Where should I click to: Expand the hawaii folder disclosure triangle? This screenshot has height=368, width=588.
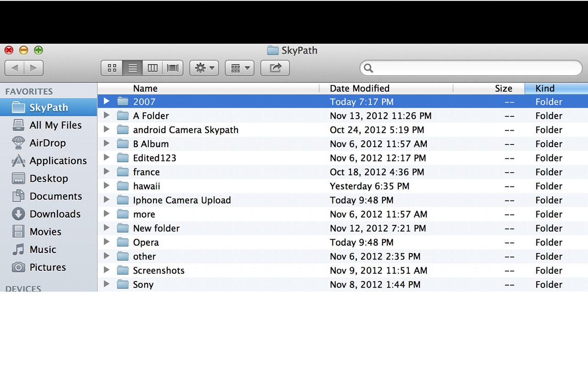(x=107, y=185)
